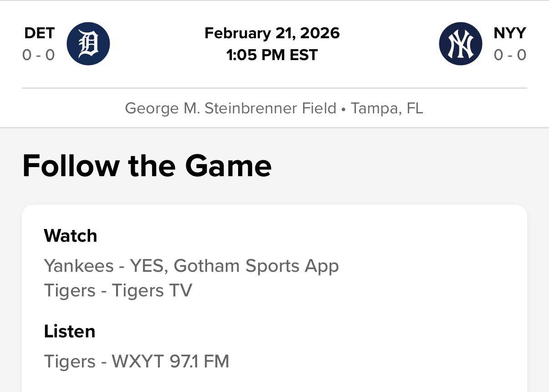Image resolution: width=549 pixels, height=392 pixels.
Task: Click the Yankees label in the Watch section
Action: pyautogui.click(x=78, y=266)
